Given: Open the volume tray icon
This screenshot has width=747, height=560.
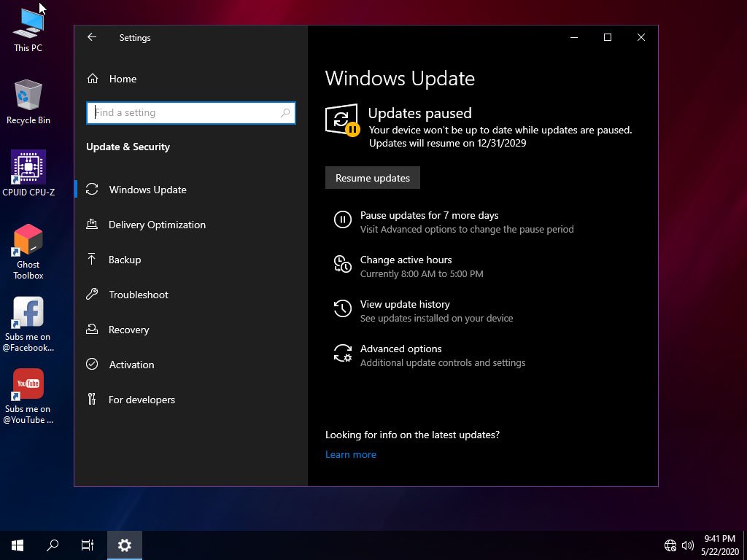Looking at the screenshot, I should 687,545.
